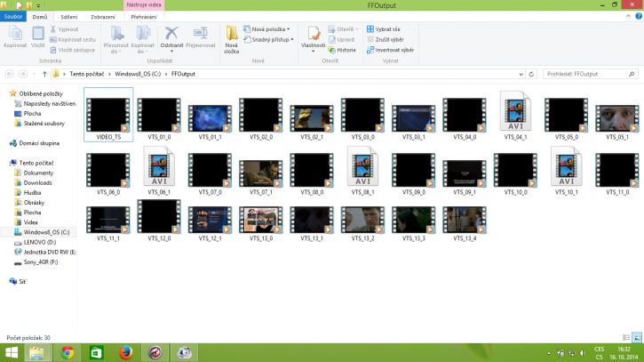Expand address bar history dropdown
The image size is (644, 362).
(521, 74)
